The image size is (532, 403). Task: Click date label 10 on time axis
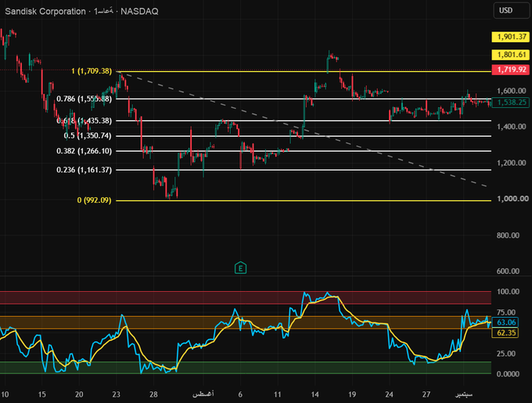point(5,394)
